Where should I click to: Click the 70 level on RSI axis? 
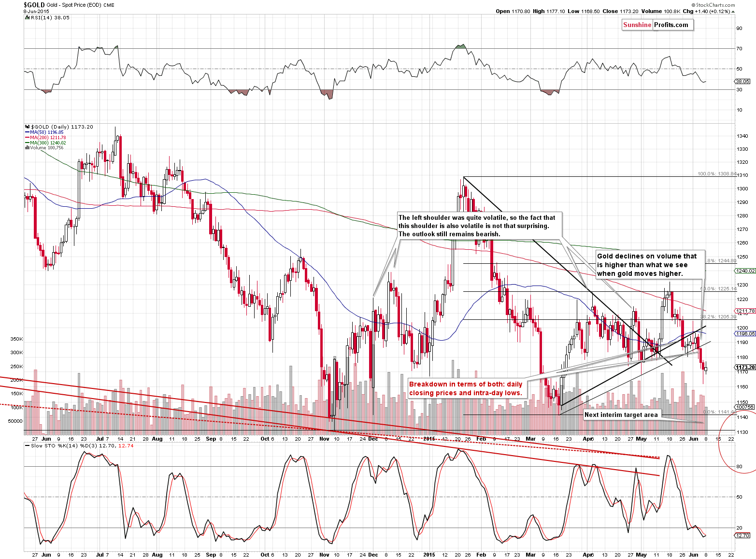pyautogui.click(x=739, y=48)
